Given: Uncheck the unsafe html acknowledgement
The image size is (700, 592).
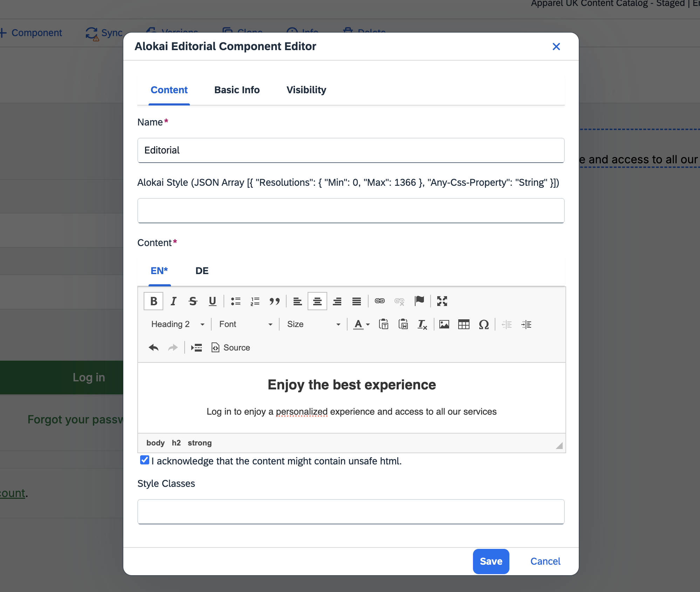Looking at the screenshot, I should click(144, 460).
